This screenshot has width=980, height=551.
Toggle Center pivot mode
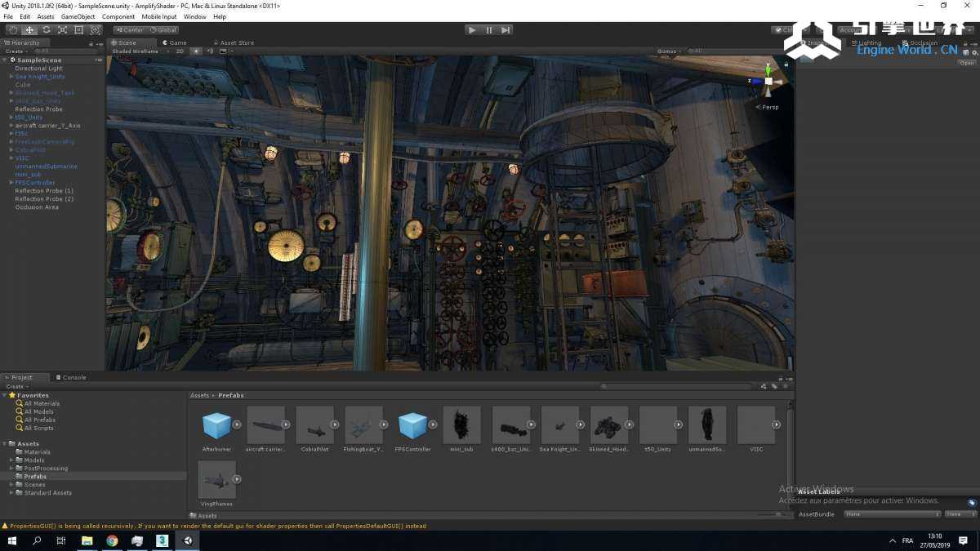click(x=129, y=30)
